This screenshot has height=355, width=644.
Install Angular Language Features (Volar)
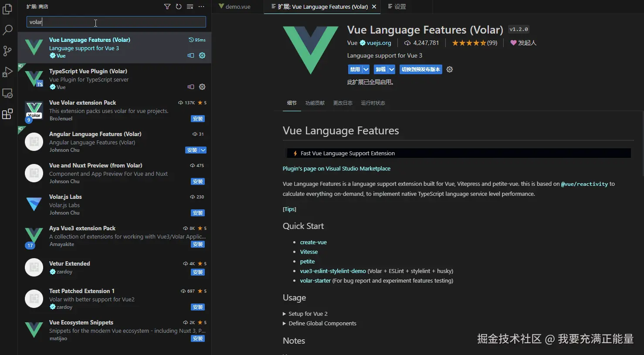click(192, 150)
